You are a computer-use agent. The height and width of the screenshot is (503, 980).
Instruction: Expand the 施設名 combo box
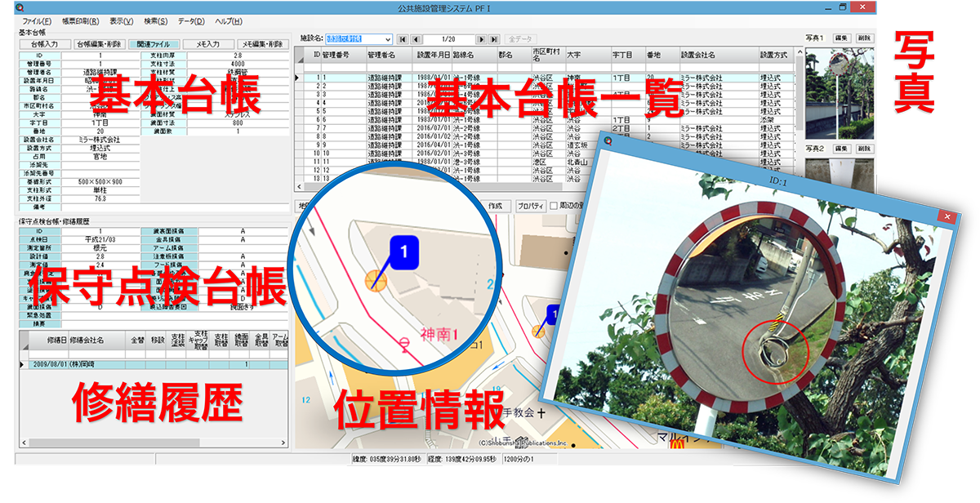click(x=388, y=38)
